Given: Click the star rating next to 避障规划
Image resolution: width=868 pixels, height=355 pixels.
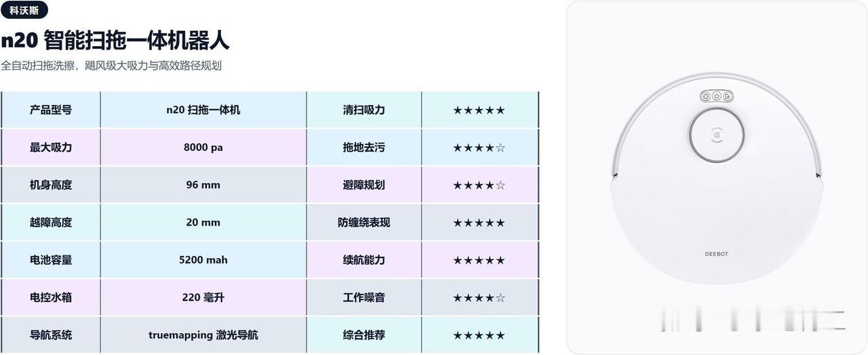Looking at the screenshot, I should click(479, 185).
